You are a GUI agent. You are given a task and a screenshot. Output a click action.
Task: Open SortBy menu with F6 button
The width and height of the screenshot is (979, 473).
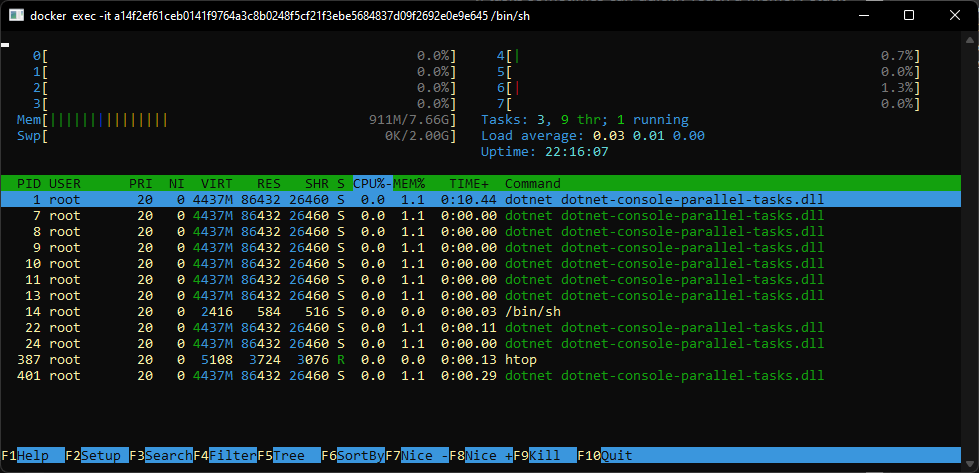[353, 456]
